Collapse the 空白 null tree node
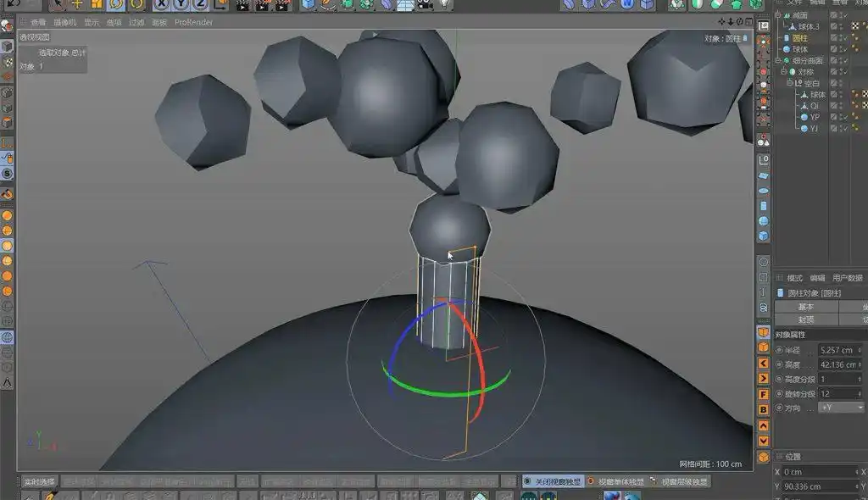Image resolution: width=868 pixels, height=500 pixels. [x=790, y=83]
